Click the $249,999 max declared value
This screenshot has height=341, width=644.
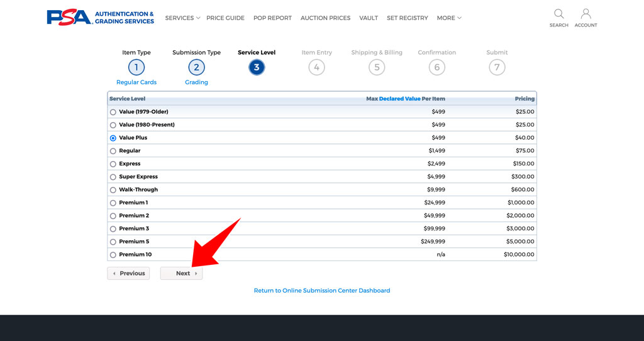433,242
